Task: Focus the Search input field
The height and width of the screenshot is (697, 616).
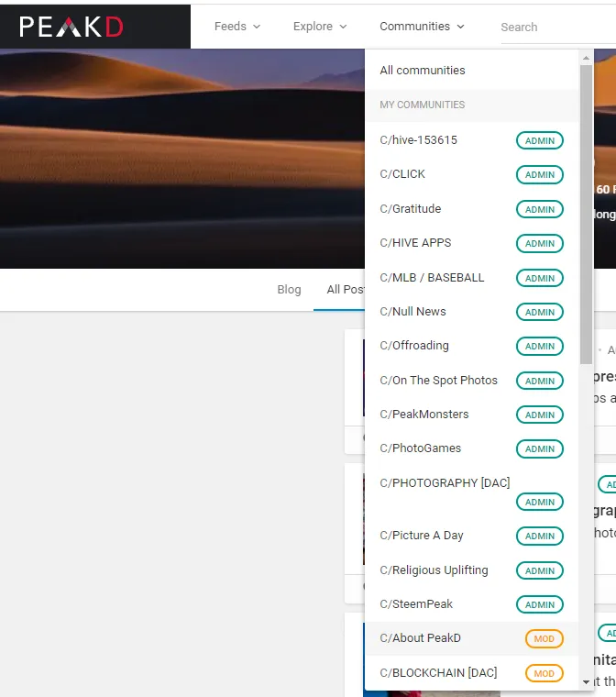Action: 557,28
